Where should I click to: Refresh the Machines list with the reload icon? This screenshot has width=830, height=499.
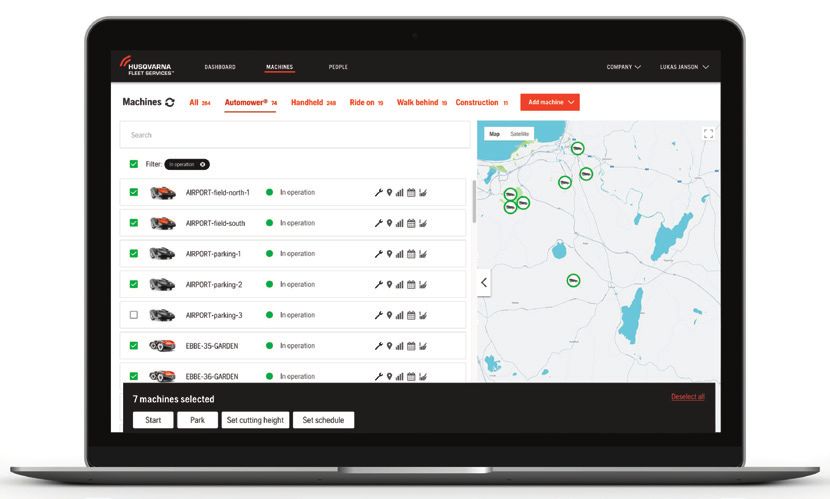click(170, 102)
